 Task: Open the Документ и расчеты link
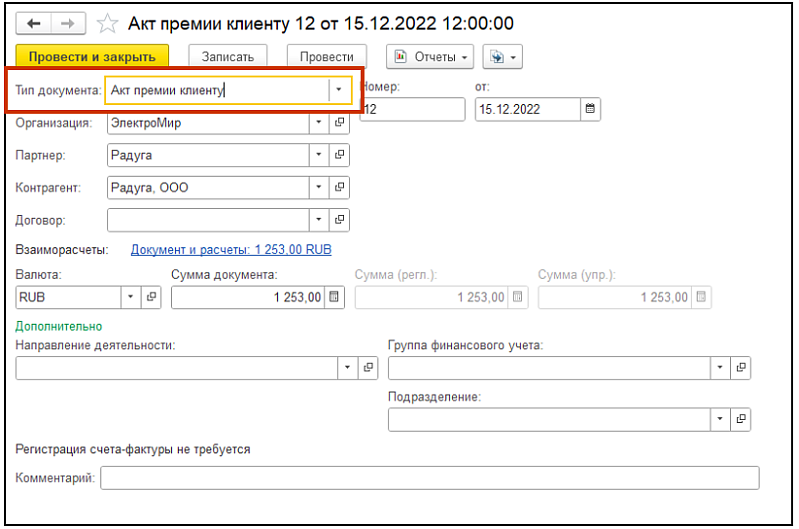231,250
